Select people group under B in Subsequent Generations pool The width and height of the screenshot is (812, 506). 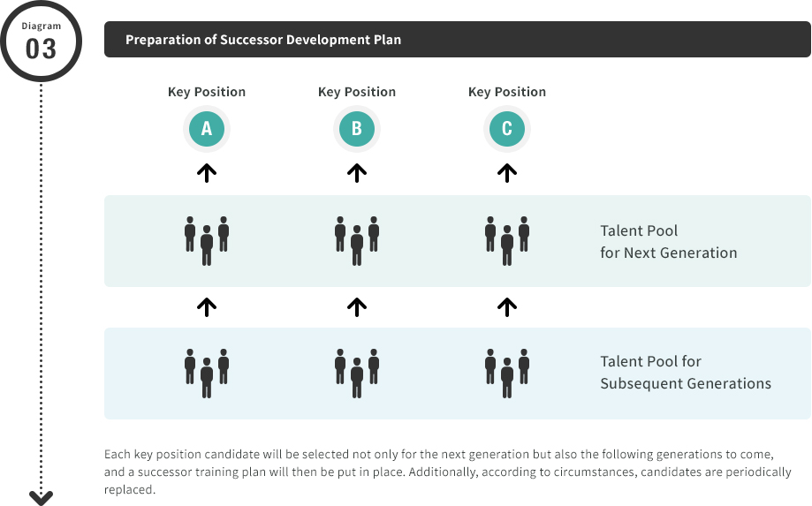(x=357, y=373)
